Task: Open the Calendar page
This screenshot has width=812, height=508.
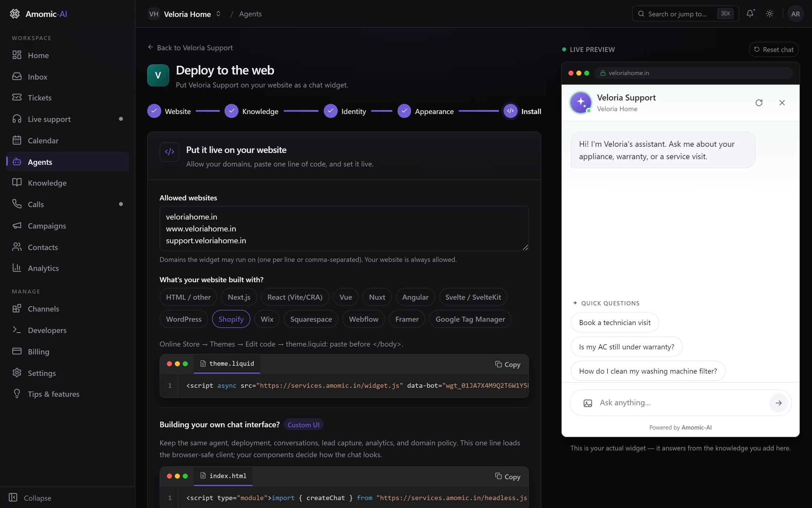Action: coord(68,141)
